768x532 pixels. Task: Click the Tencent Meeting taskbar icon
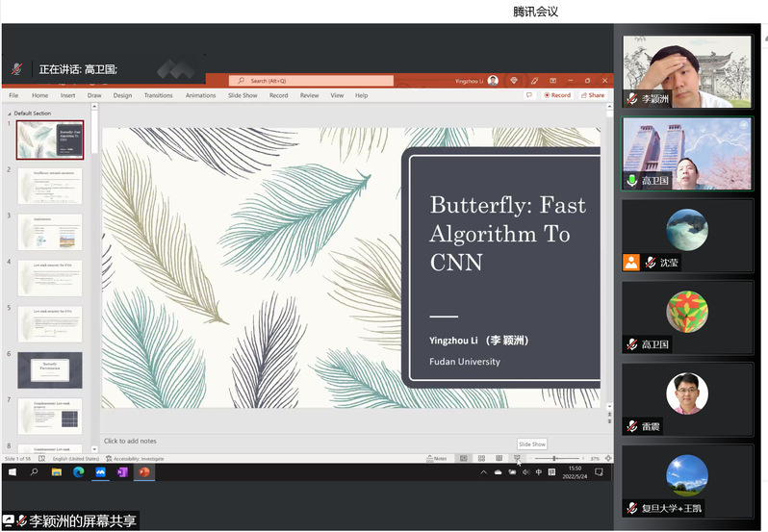[x=100, y=472]
